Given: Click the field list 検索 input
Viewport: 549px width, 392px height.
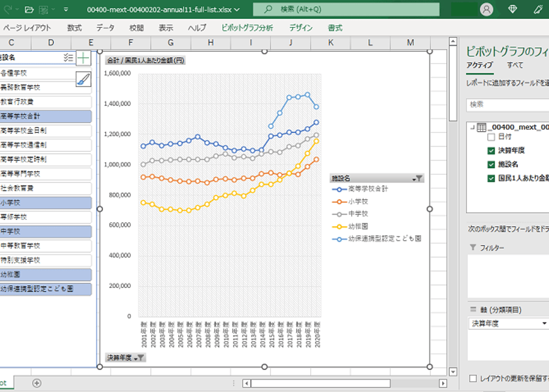Looking at the screenshot, I should [x=507, y=105].
